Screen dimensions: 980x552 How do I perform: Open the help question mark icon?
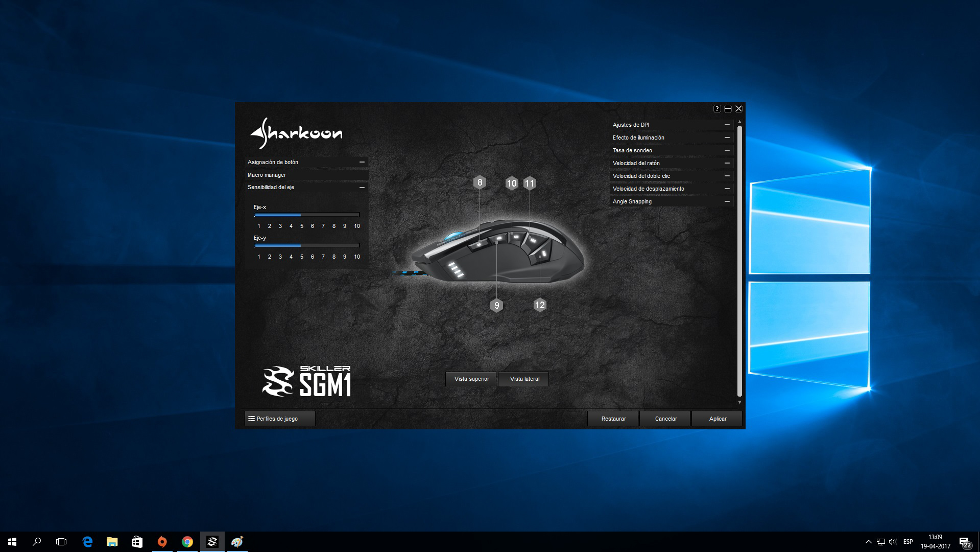pyautogui.click(x=717, y=108)
